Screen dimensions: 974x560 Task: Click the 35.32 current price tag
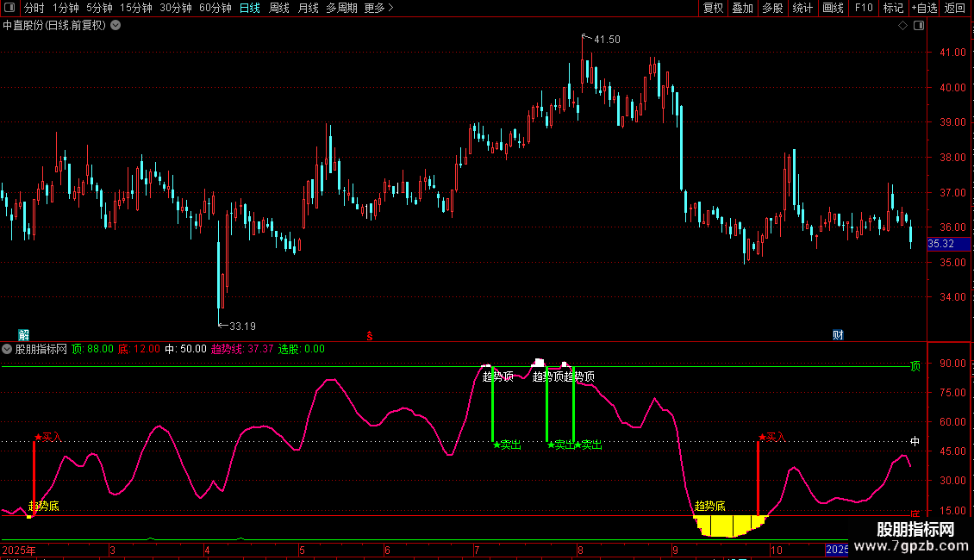click(948, 244)
